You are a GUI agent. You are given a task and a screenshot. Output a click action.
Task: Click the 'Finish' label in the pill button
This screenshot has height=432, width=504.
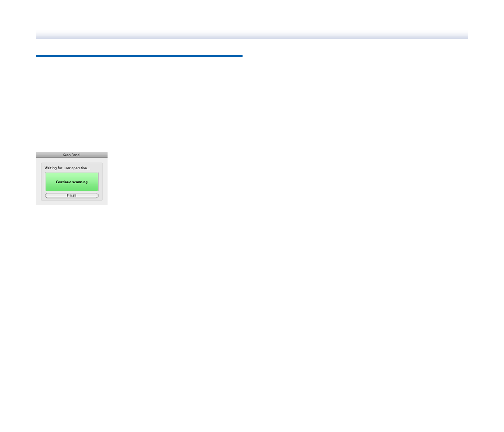(72, 196)
